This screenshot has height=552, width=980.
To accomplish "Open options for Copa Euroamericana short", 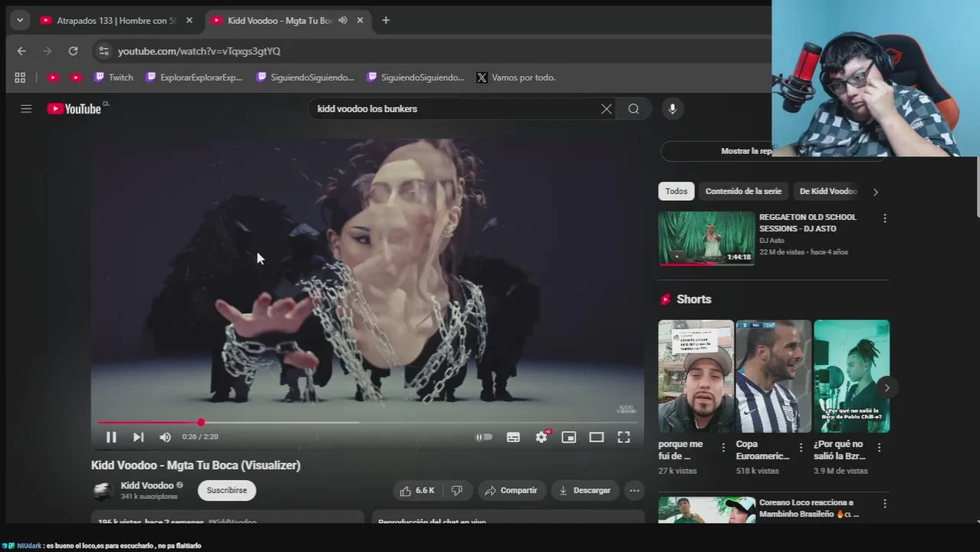I will coord(801,447).
